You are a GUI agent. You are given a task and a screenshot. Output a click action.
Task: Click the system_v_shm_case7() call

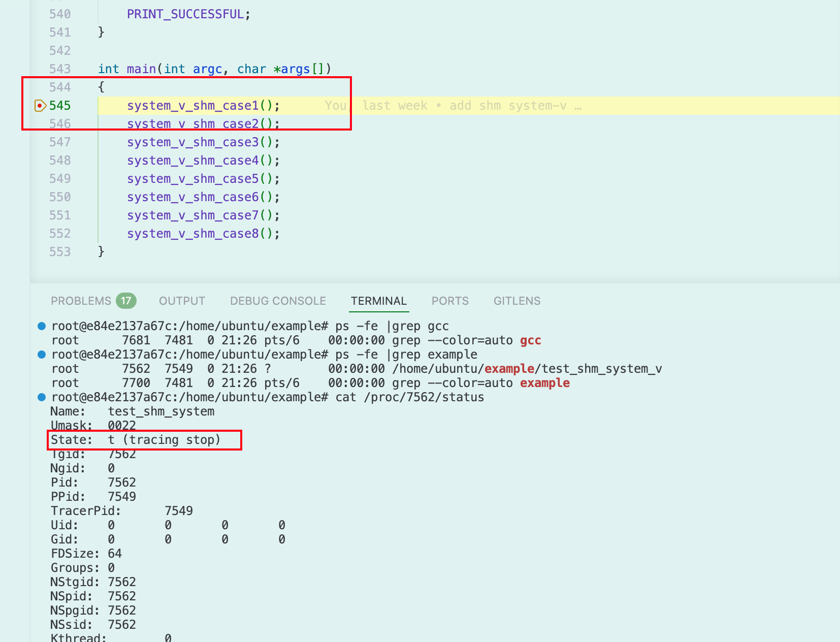(x=203, y=215)
